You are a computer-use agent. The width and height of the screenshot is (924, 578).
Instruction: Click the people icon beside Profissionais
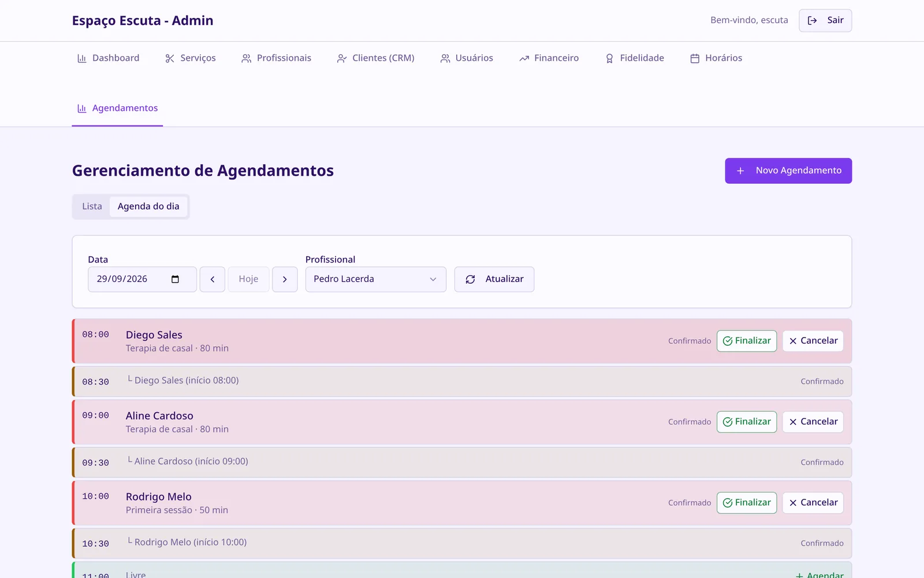pos(247,58)
